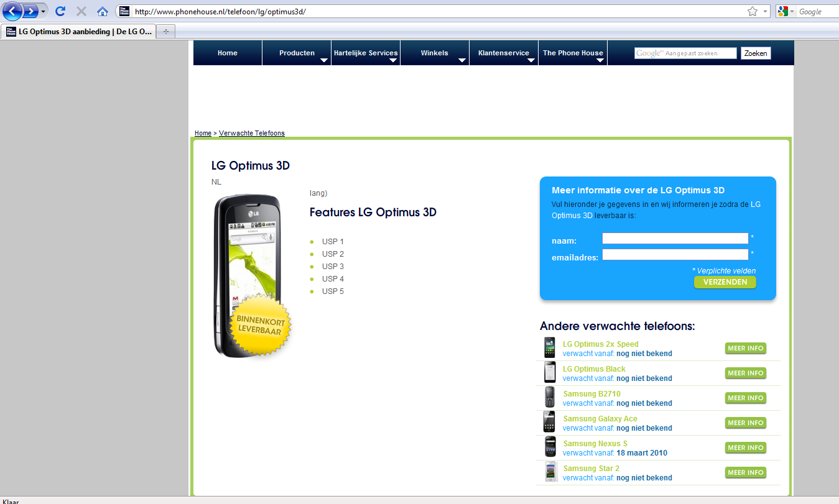Screen dimensions: 839x504
Task: Open the LG Optimus 2x Speed link
Action: point(601,344)
